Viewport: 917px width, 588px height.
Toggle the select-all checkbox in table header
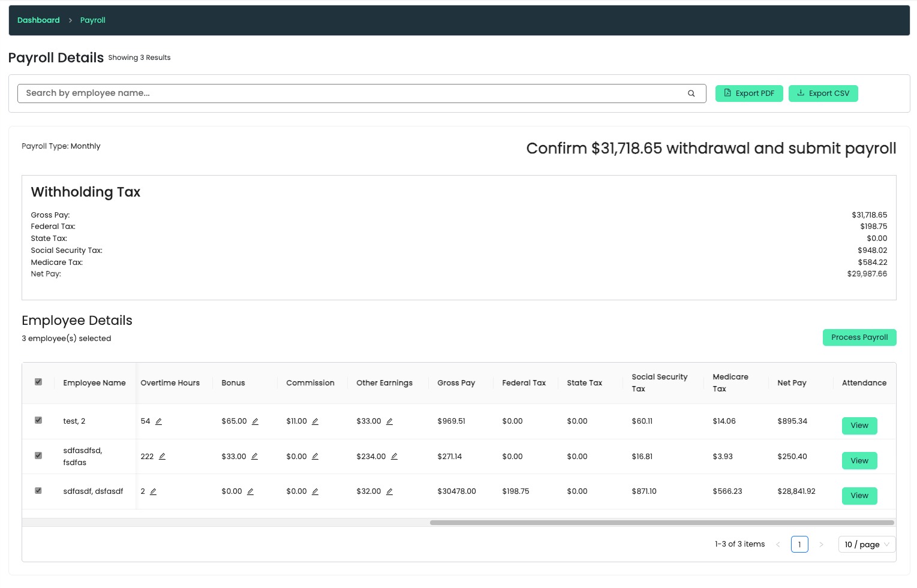tap(38, 381)
